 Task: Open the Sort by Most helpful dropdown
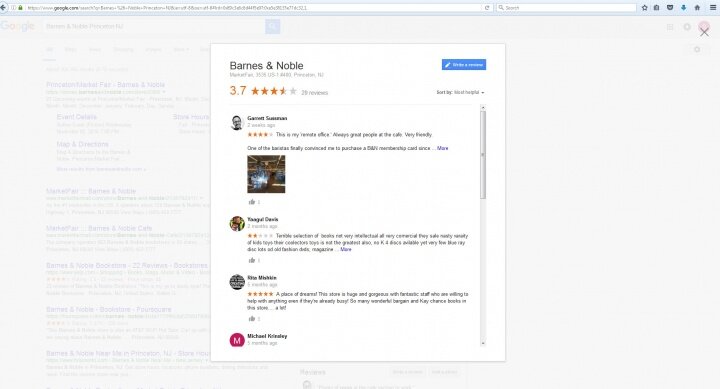click(460, 92)
